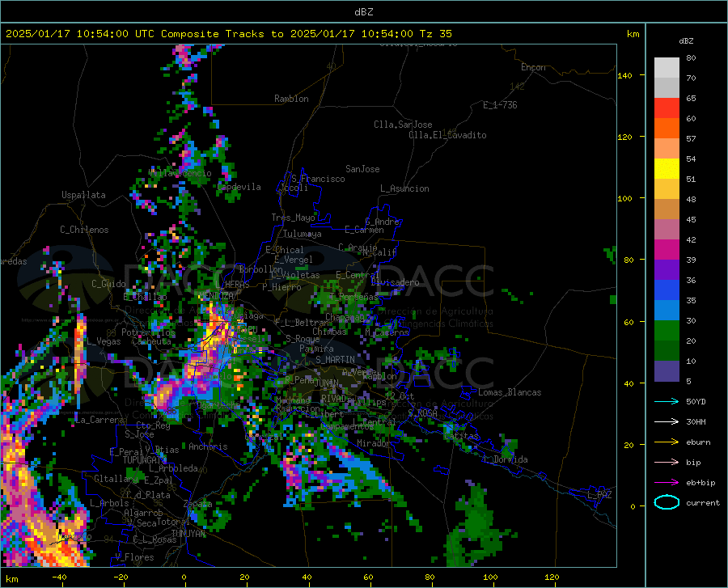The height and width of the screenshot is (588, 728).
Task: Click the dBZ title at top
Action: (x=363, y=12)
